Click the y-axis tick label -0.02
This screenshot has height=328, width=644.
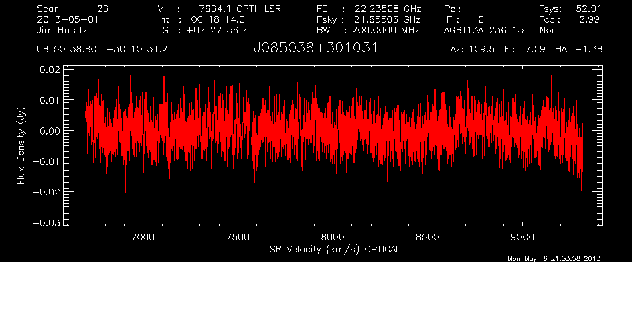click(x=46, y=192)
